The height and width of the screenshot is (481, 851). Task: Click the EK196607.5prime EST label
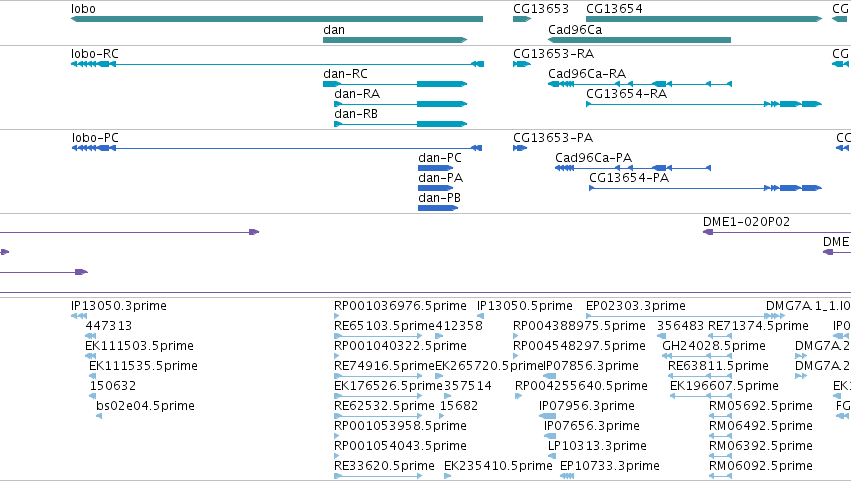725,387
